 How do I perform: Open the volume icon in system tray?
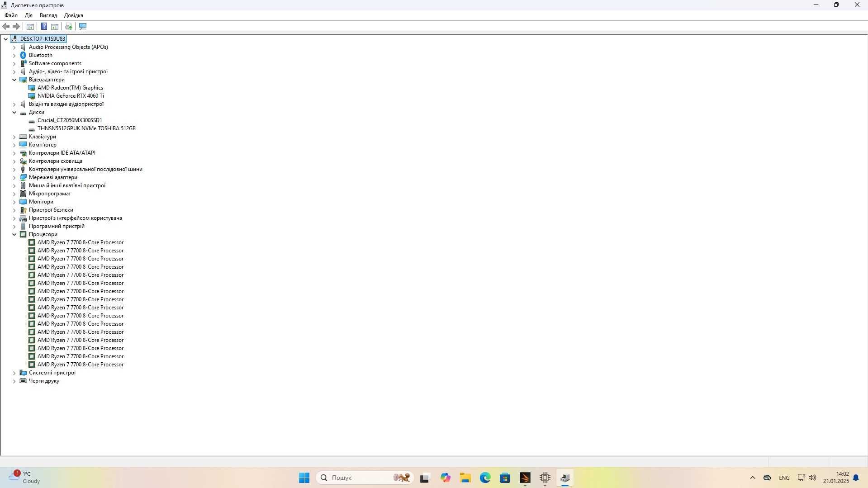click(x=812, y=478)
